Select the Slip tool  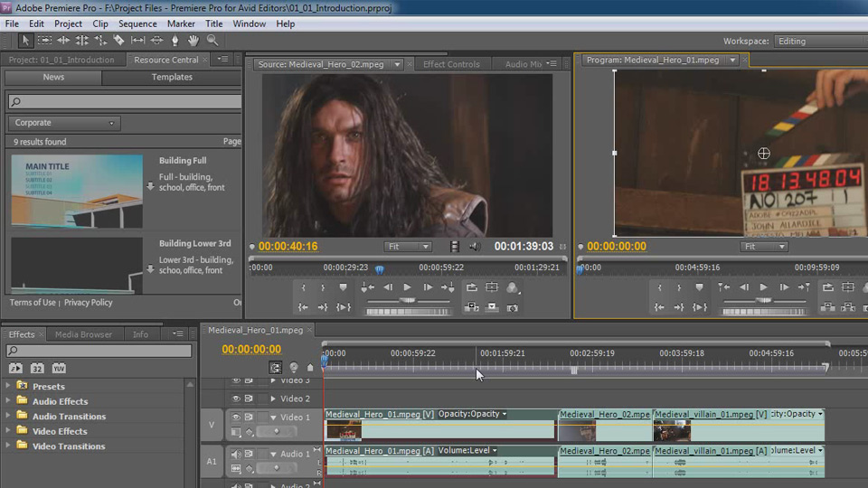[x=137, y=41]
